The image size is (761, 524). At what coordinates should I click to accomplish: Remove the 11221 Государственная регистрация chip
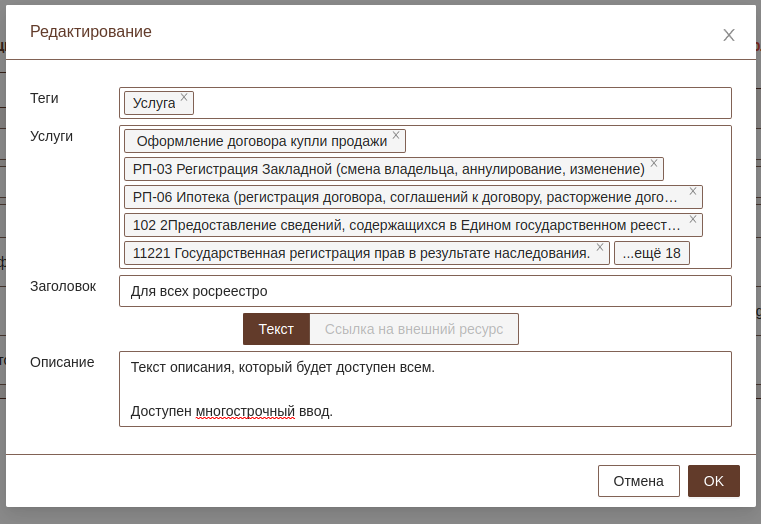tap(600, 247)
